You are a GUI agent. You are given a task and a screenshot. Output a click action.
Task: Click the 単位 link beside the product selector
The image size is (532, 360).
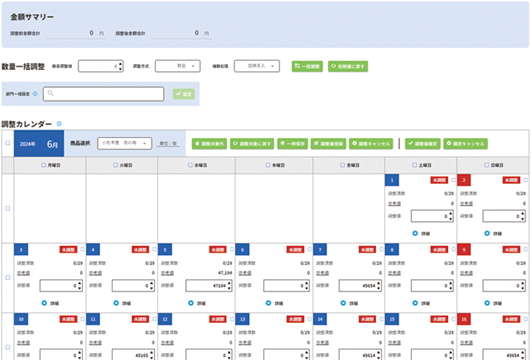pos(168,144)
